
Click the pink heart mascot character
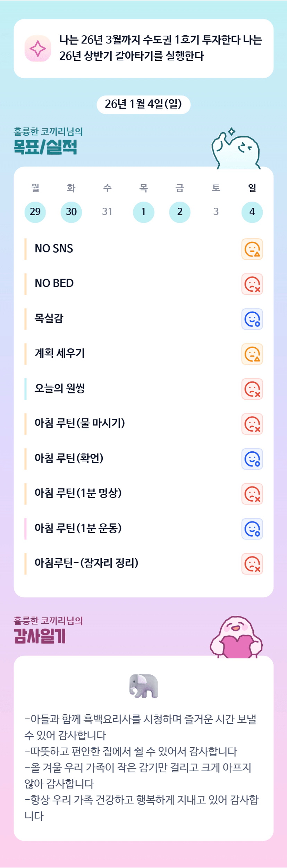(236, 638)
